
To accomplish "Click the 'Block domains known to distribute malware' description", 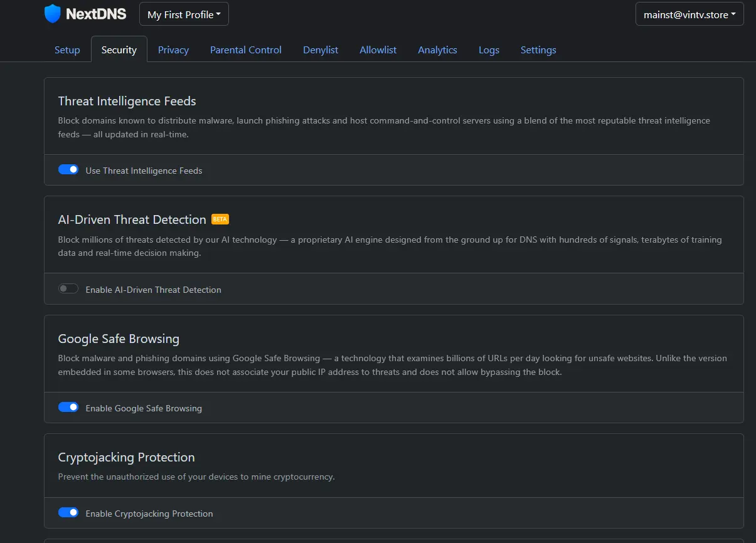I will click(x=384, y=127).
